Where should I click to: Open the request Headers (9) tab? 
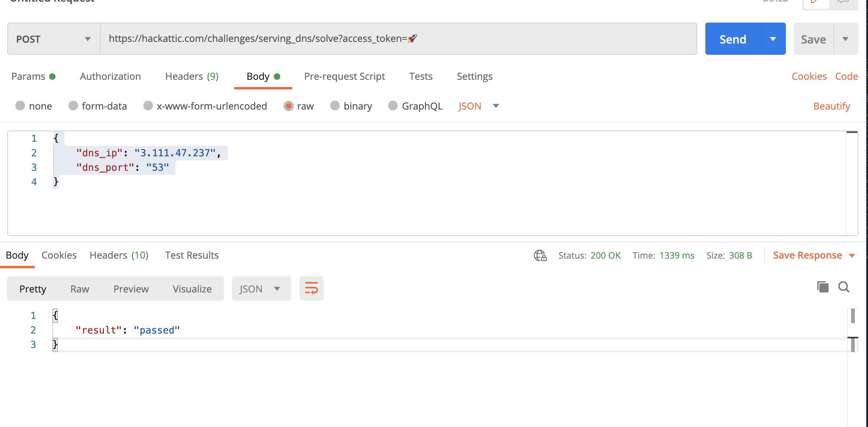[192, 76]
